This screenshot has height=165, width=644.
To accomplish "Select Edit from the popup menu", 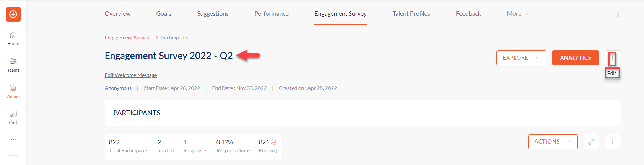I will click(x=612, y=73).
